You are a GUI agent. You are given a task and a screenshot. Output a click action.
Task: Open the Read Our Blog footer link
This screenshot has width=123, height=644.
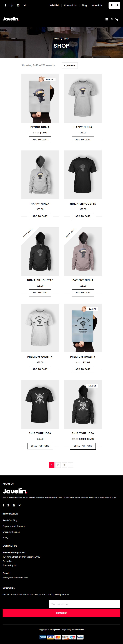[x=10, y=520]
